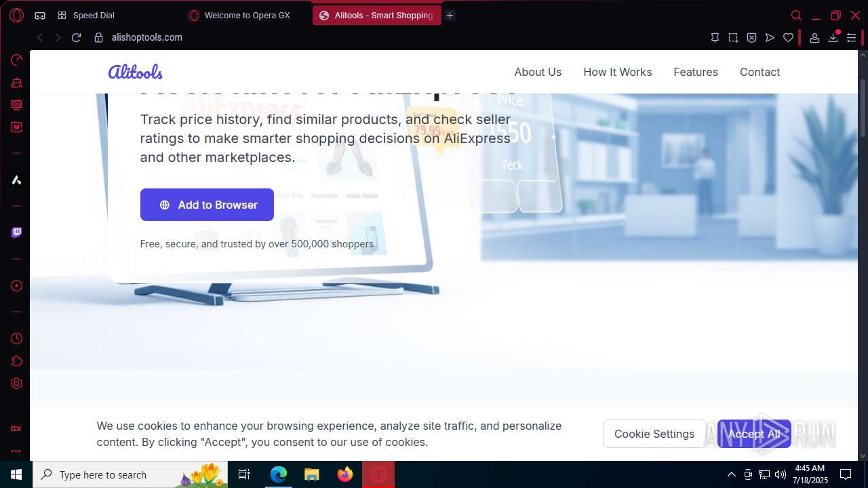This screenshot has width=868, height=488.
Task: Go forward to next page
Action: 58,38
